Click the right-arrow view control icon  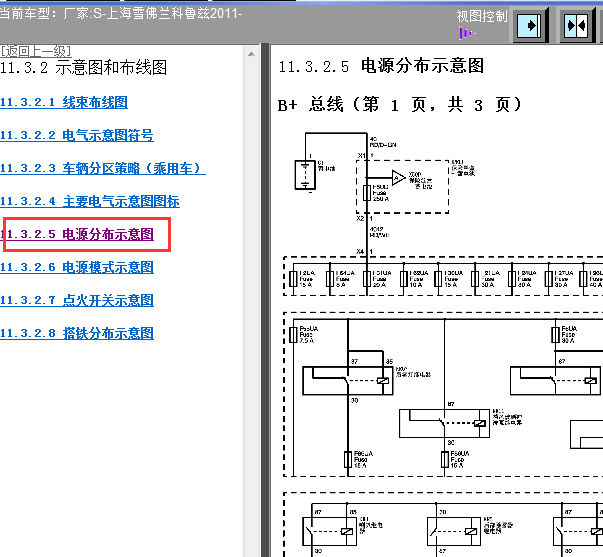coord(530,26)
